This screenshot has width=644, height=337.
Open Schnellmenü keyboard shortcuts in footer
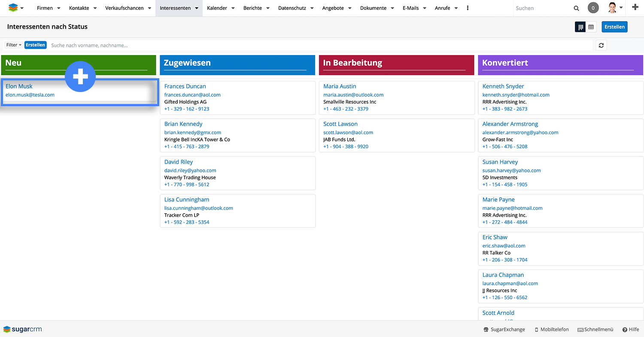(x=595, y=329)
